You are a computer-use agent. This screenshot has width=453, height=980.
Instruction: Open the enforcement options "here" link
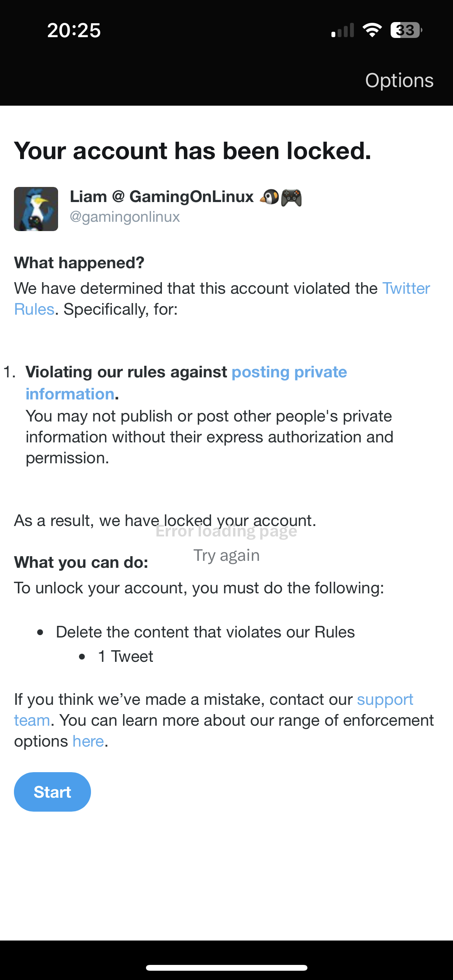[x=88, y=742]
